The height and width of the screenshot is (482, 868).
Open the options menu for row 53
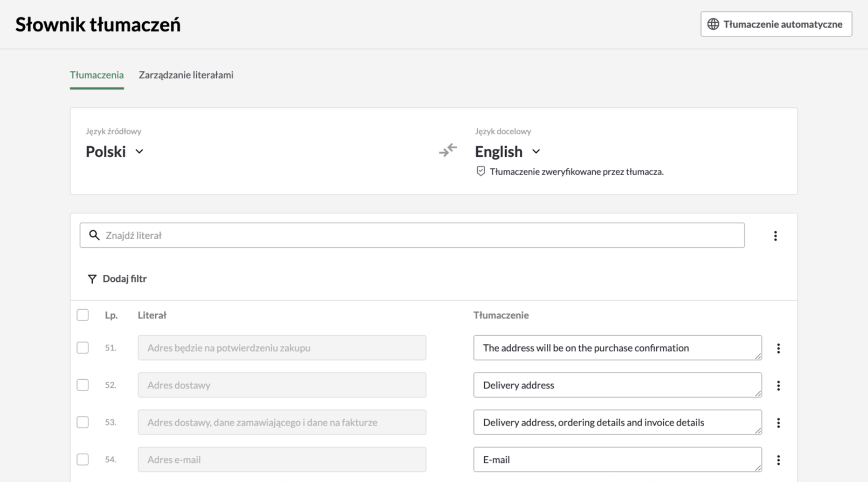pos(778,423)
